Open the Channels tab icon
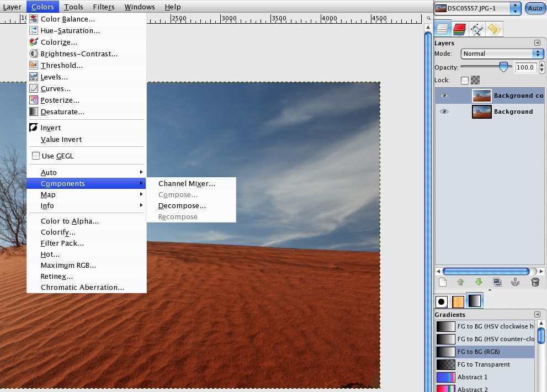This screenshot has height=392, width=547. (459, 29)
